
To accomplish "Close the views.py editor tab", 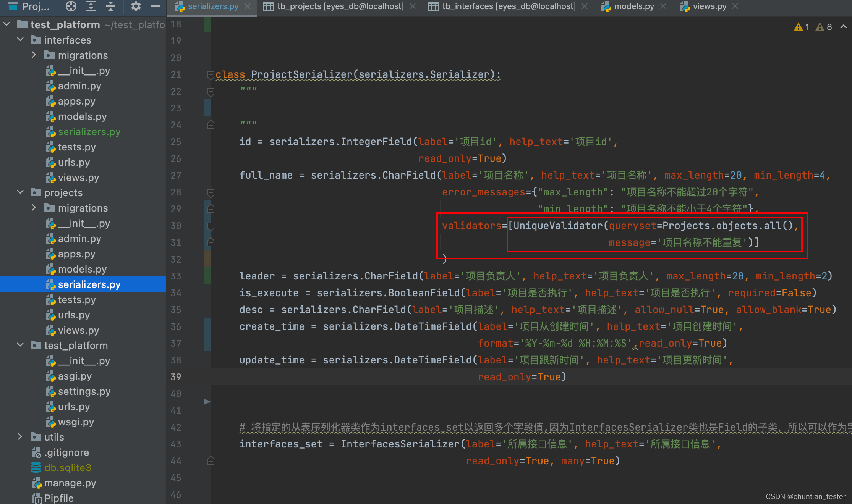I will tap(735, 6).
